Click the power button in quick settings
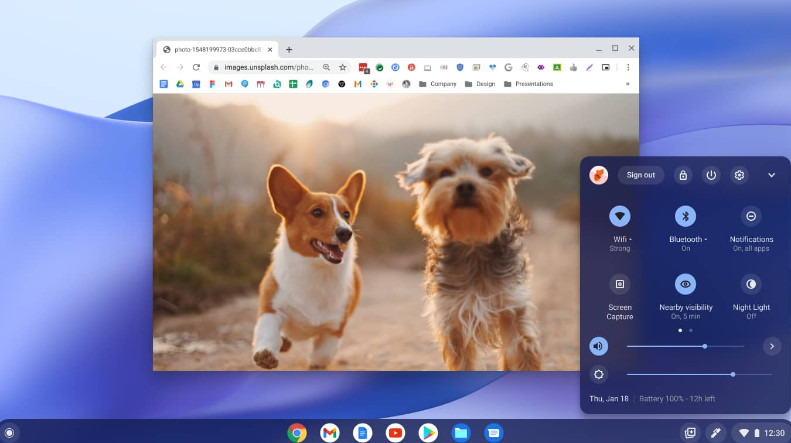This screenshot has width=791, height=443. (711, 175)
